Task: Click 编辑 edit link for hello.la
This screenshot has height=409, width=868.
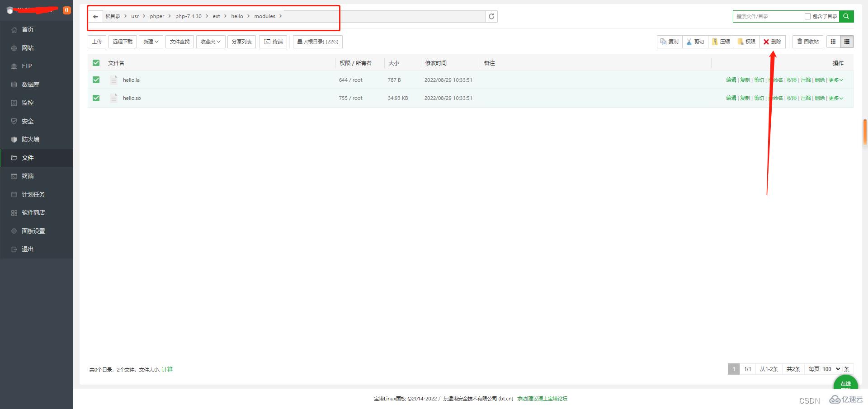Action: click(x=731, y=80)
